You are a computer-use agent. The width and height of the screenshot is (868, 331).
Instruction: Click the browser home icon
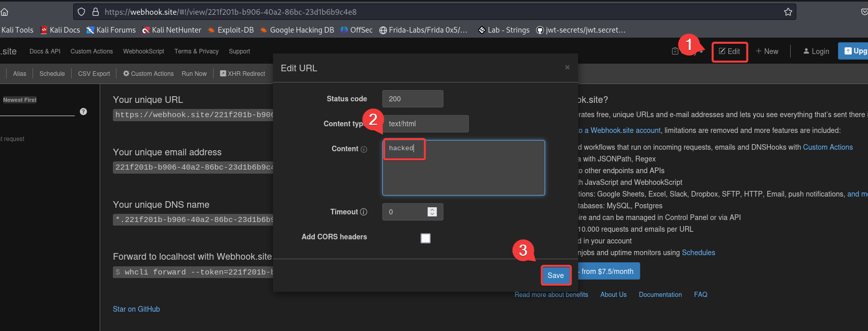click(x=5, y=12)
